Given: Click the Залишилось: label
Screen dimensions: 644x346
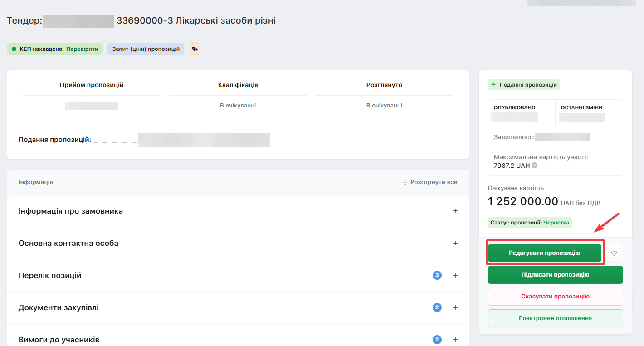Looking at the screenshot, I should pos(514,137).
